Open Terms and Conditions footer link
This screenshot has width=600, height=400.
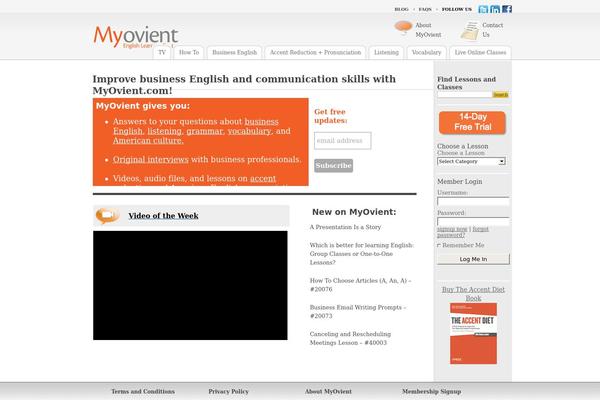(x=143, y=391)
